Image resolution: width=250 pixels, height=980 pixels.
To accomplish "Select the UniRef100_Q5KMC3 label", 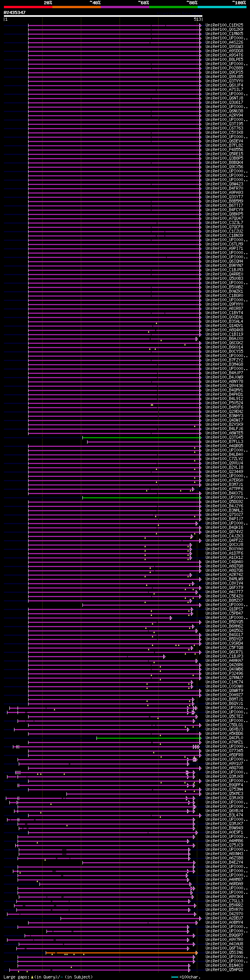I will (x=224, y=793).
